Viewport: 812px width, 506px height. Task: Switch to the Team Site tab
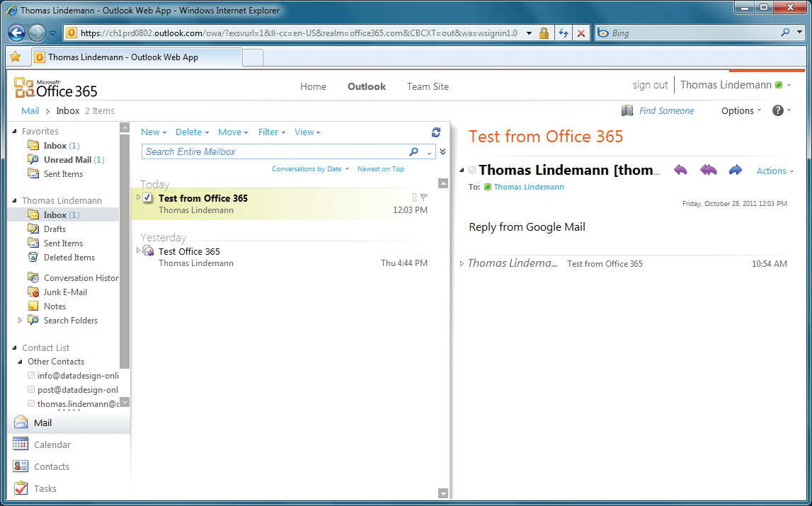click(428, 86)
